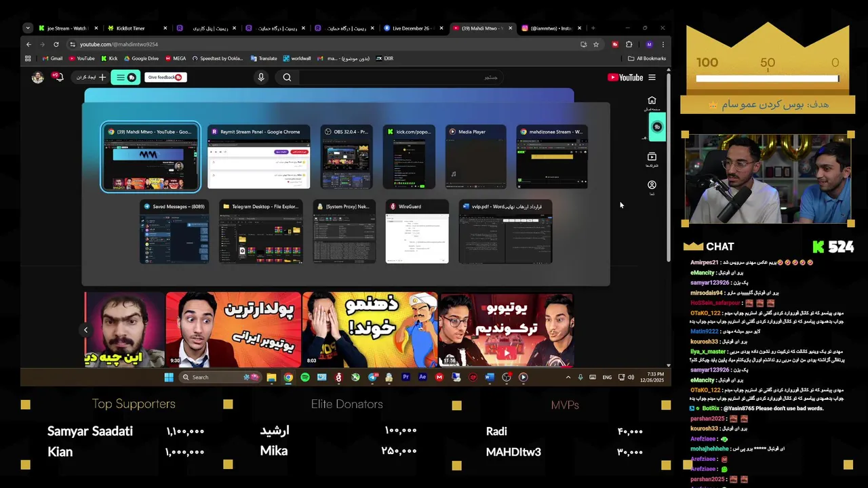Viewport: 868px width, 488px height.
Task: Switch to the kick.com window thumbnail
Action: [x=409, y=157]
